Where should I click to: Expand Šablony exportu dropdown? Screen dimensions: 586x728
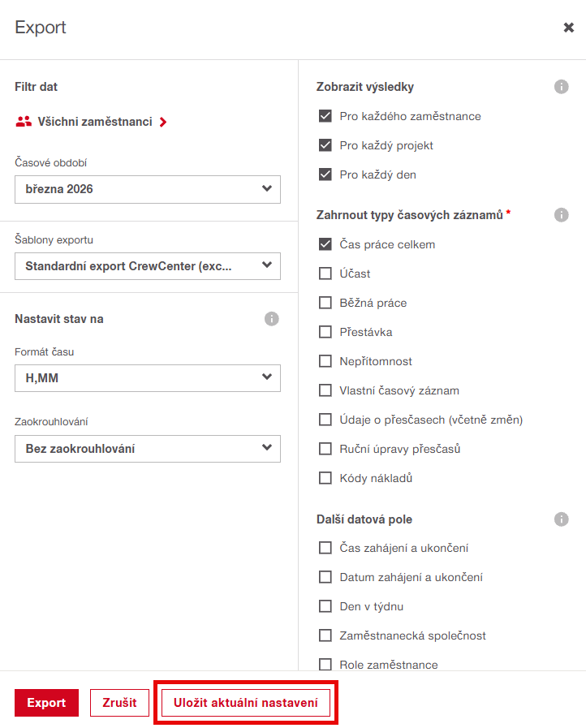pyautogui.click(x=148, y=265)
